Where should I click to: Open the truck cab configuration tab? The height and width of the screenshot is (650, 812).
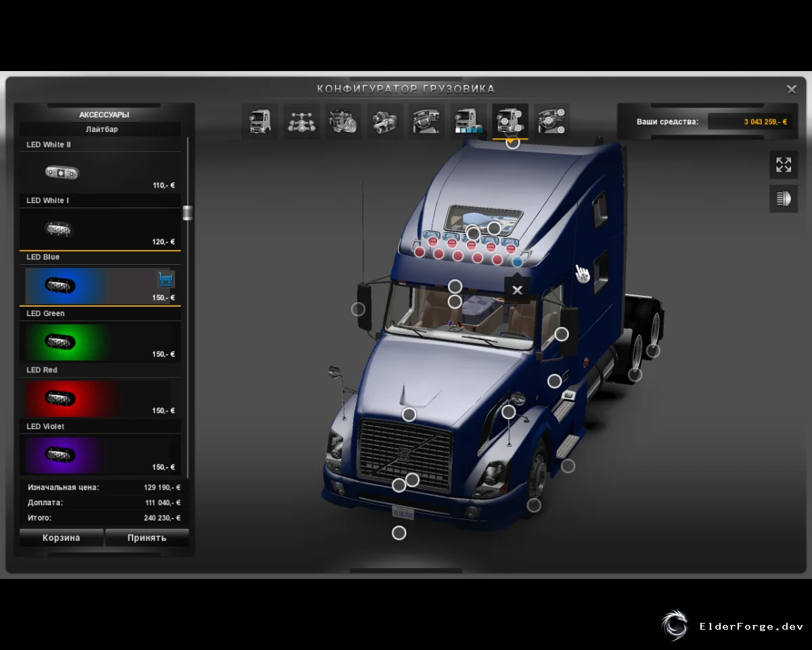260,122
